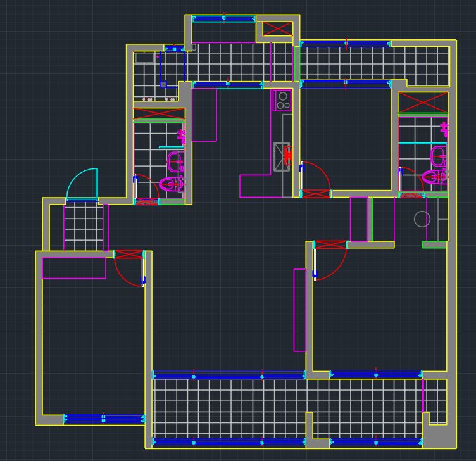476x461 pixels.
Task: Select the magenta wardrobe in left bedroom
Action: (73, 267)
